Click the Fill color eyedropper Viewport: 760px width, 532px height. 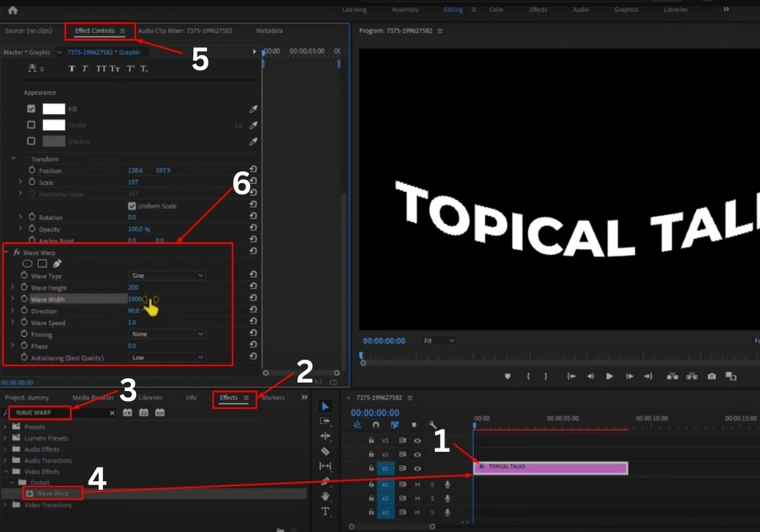253,109
